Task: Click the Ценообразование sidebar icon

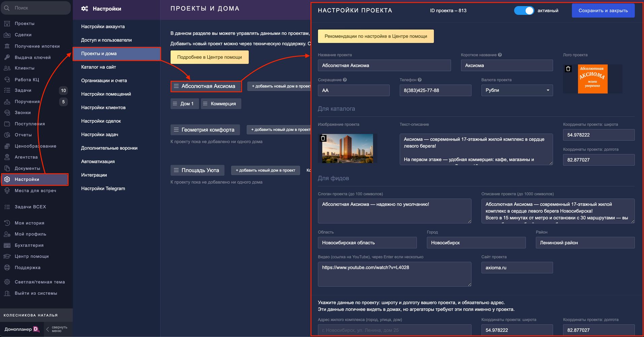Action: point(7,146)
